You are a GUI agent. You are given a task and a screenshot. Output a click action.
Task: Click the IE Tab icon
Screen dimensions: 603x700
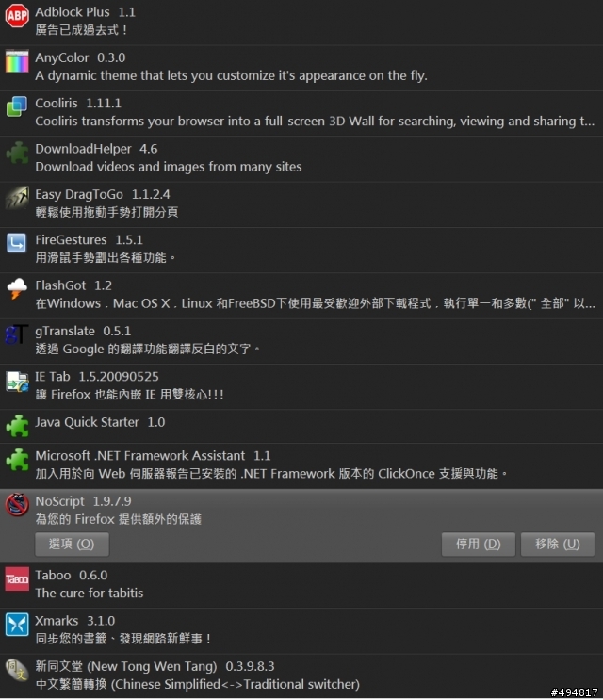coord(17,381)
